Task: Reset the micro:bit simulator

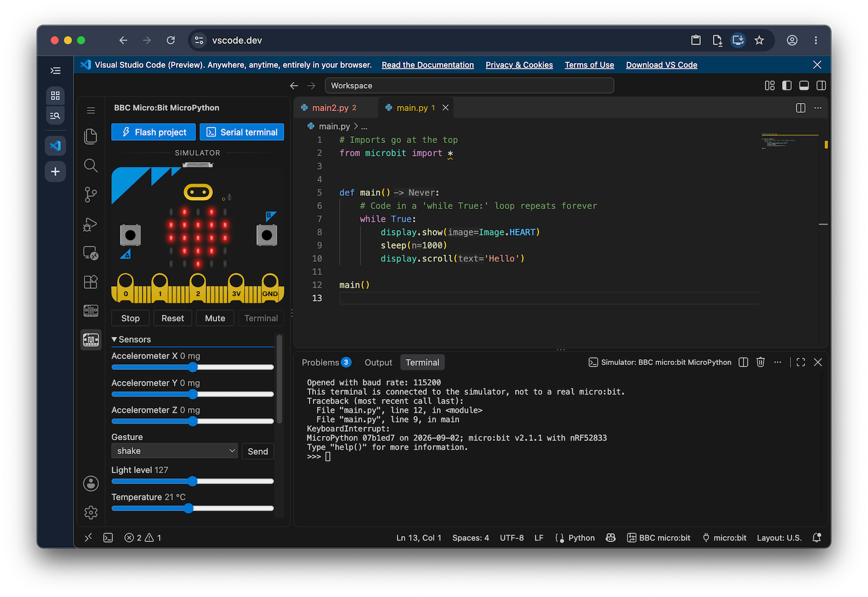Action: [172, 318]
